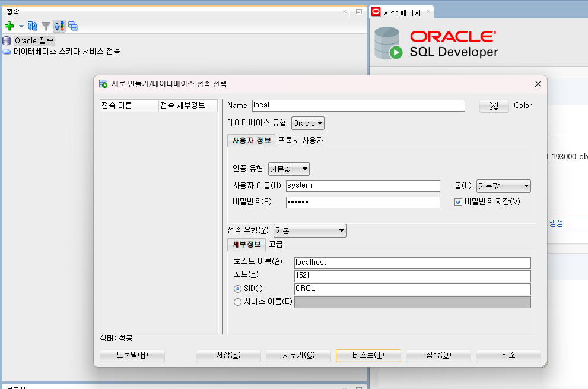Select the 서비스 이름 radio button

tap(237, 302)
